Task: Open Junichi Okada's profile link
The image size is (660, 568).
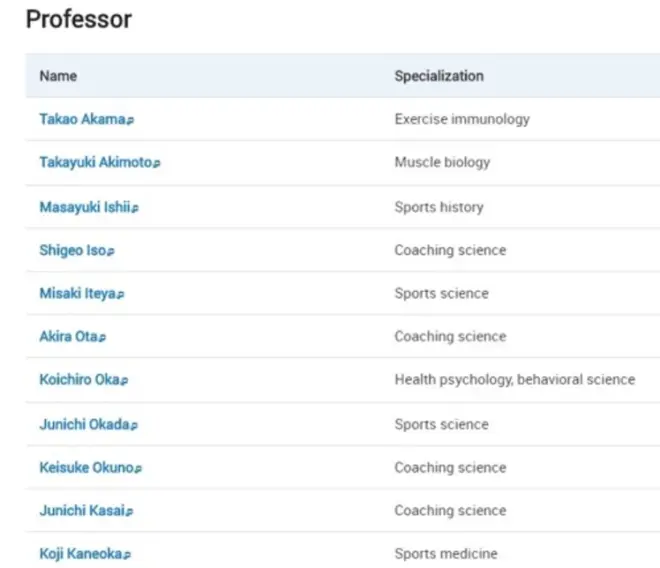Action: click(84, 424)
